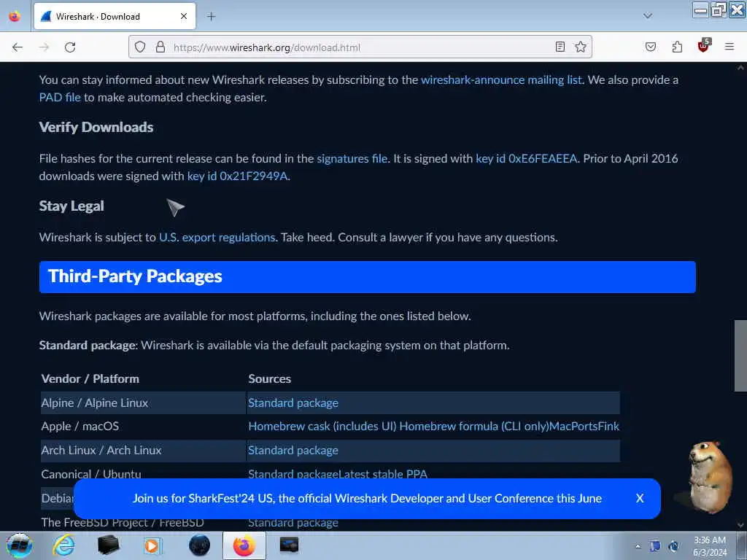Click page vertical scrollbar thumb

coord(740,356)
